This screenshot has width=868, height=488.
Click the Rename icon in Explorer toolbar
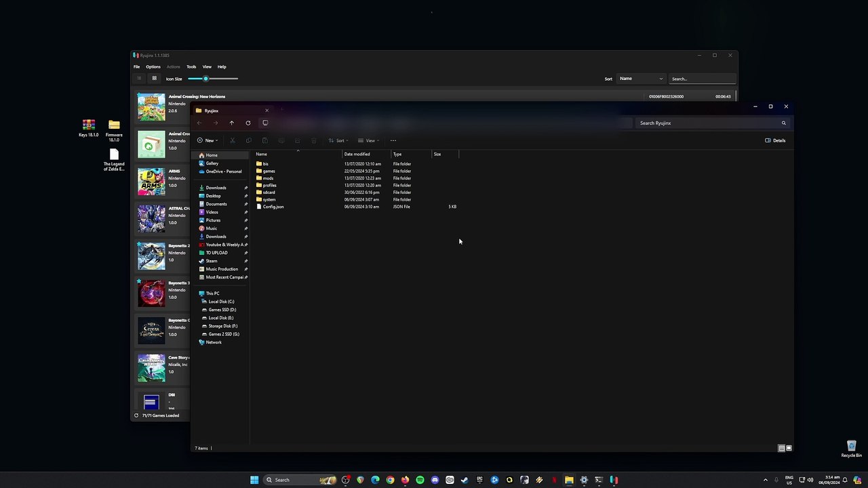click(x=281, y=140)
